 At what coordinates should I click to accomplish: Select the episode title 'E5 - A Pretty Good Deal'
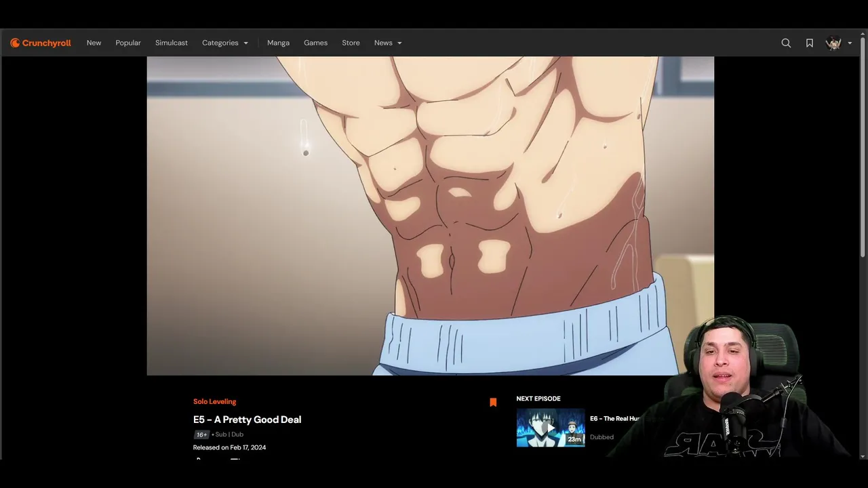point(247,420)
